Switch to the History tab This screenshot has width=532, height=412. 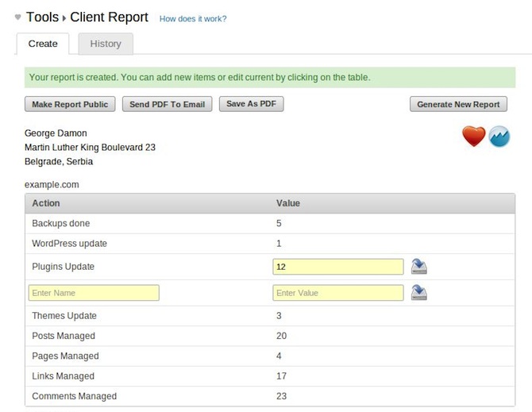pos(106,44)
